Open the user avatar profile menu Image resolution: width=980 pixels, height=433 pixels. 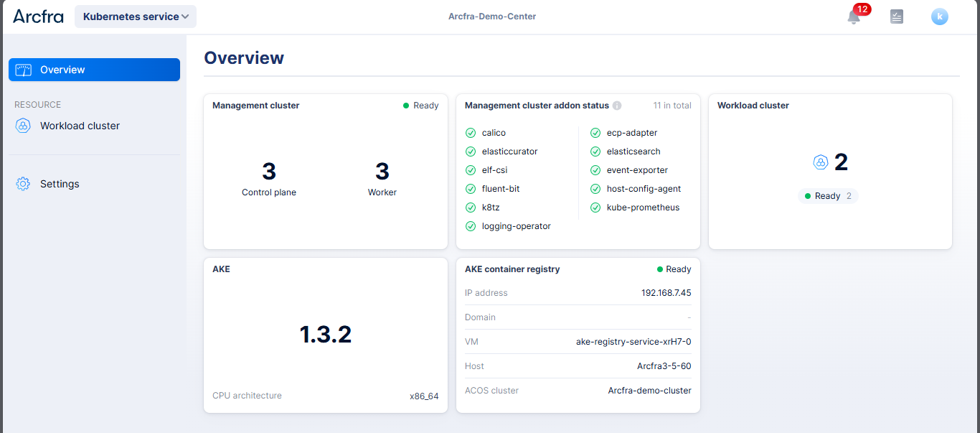click(x=939, y=17)
